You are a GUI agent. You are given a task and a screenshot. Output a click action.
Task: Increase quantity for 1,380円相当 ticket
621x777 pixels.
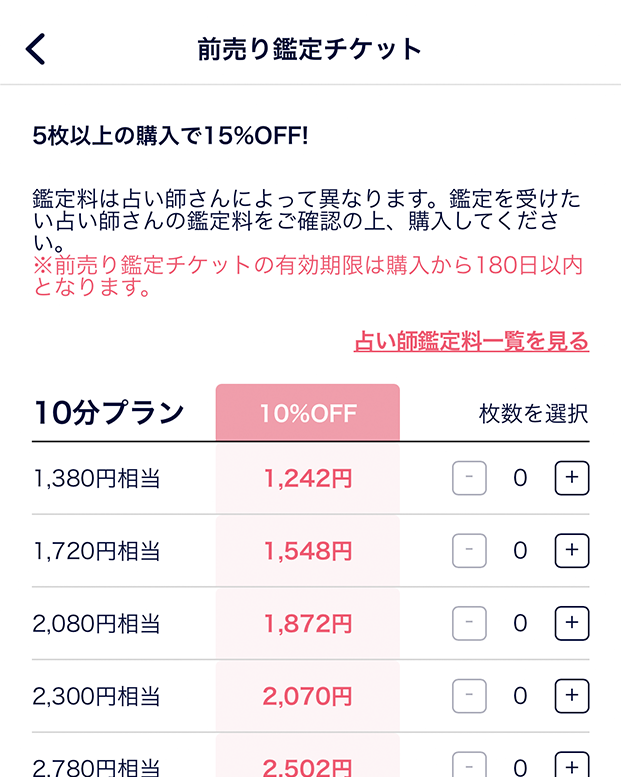coord(572,478)
